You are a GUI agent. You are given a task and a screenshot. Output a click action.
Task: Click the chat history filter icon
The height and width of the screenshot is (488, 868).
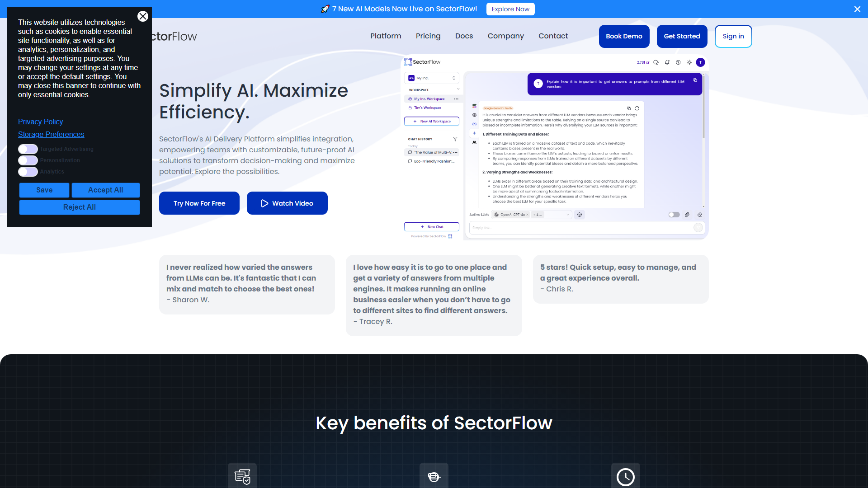pyautogui.click(x=455, y=139)
